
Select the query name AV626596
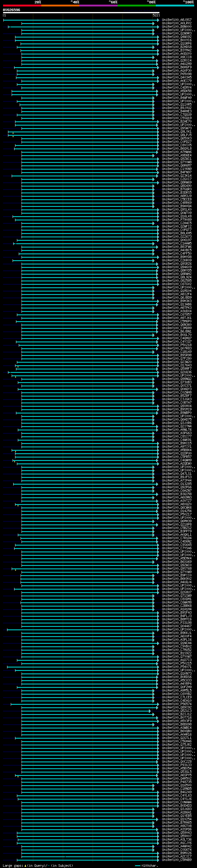11,10
